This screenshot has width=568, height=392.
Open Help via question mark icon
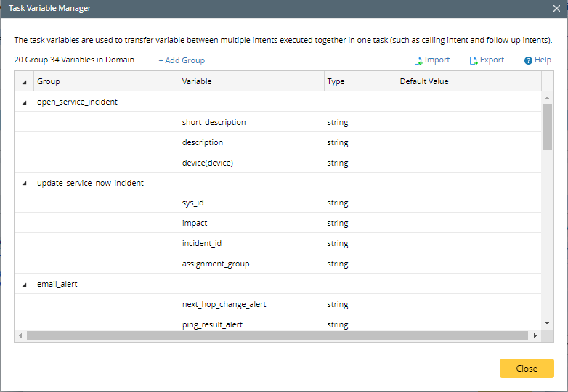tap(528, 60)
